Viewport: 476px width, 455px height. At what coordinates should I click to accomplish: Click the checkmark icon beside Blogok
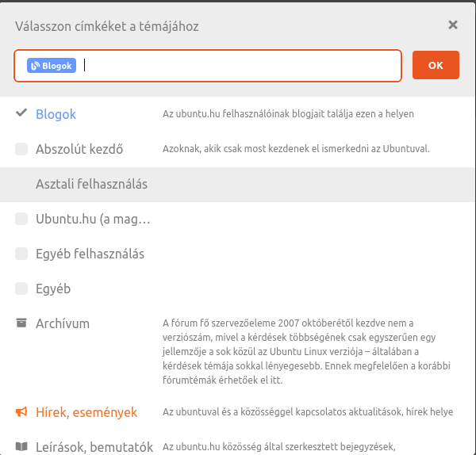pos(21,113)
